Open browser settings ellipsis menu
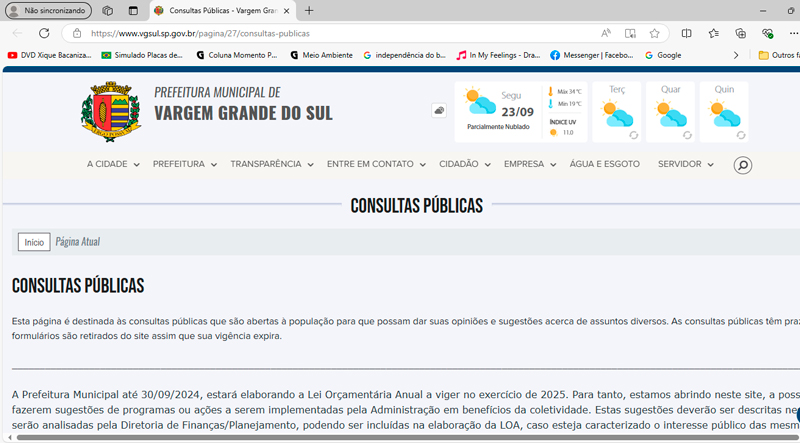The height and width of the screenshot is (443, 800). 793,33
